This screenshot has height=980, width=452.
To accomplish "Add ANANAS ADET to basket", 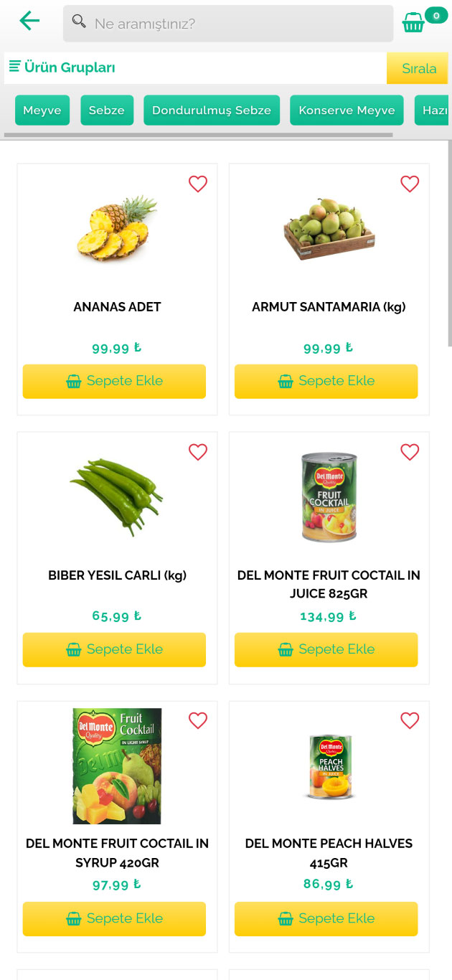I will pyautogui.click(x=114, y=381).
